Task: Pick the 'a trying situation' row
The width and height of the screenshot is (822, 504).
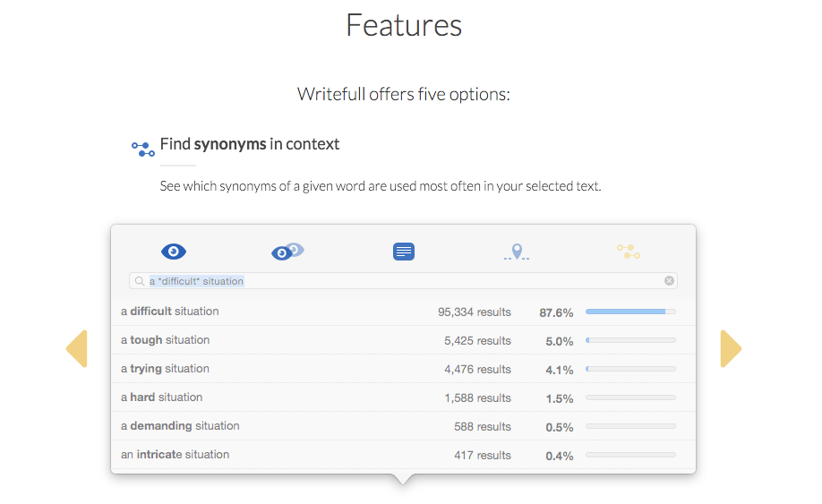Action: click(x=403, y=370)
